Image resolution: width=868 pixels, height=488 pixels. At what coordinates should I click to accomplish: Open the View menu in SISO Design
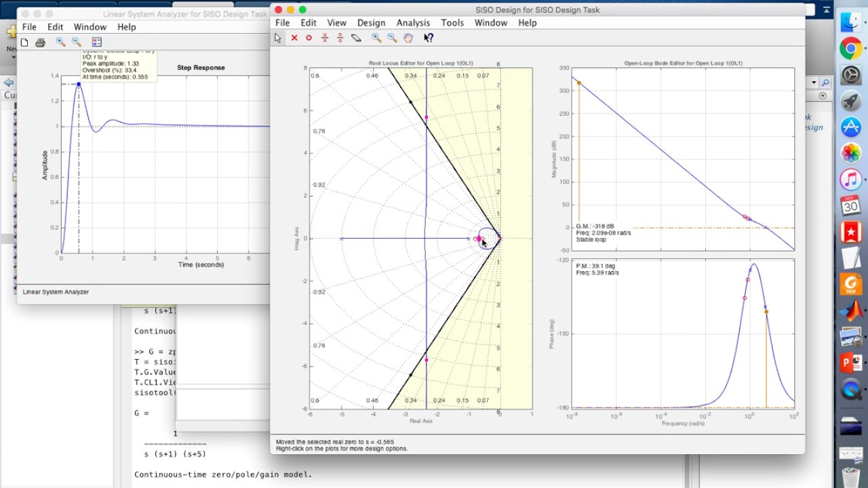336,23
